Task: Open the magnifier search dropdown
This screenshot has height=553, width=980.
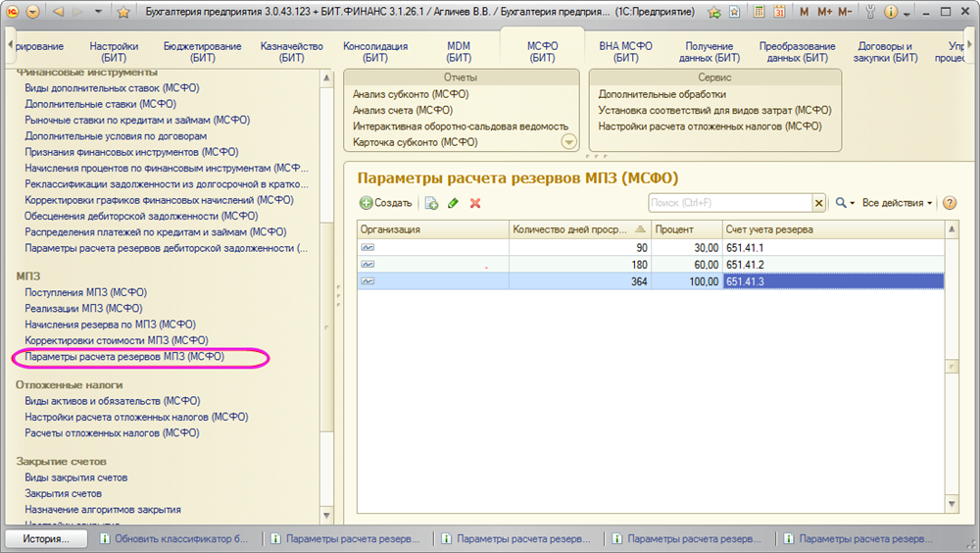Action: coord(843,203)
